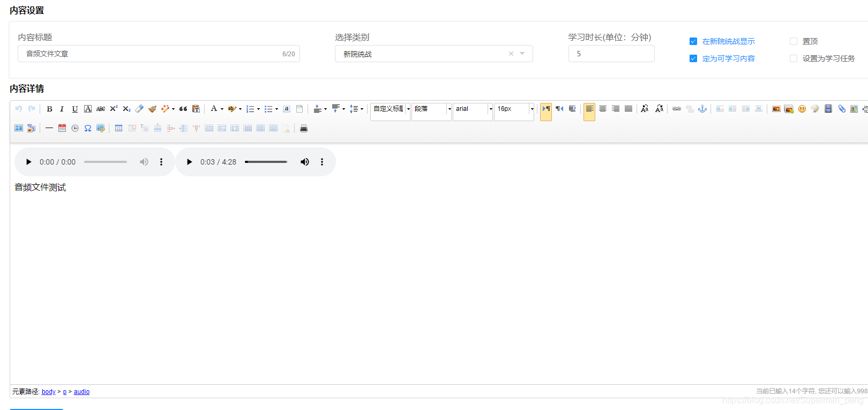Center-align the text
Screen dimensions: 868x410
pos(603,109)
